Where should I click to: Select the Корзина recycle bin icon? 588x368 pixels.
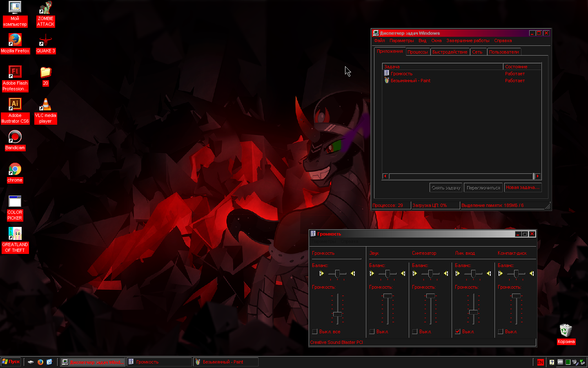pos(566,334)
